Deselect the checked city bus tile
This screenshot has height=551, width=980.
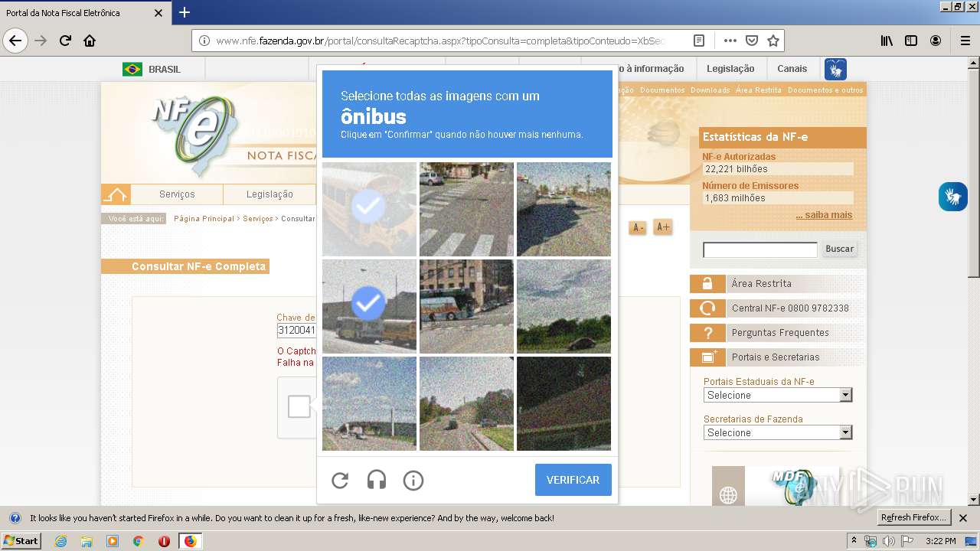(x=369, y=306)
